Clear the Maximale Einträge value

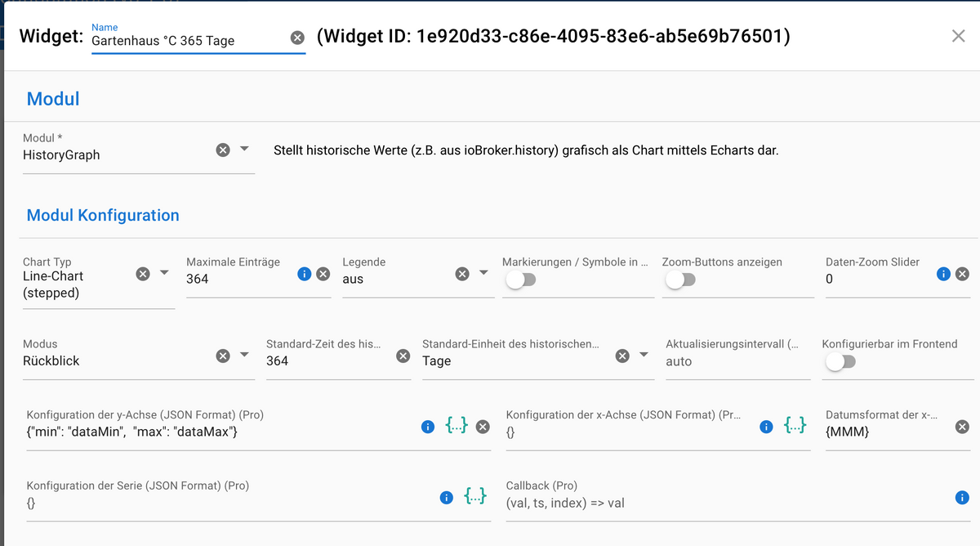coord(323,274)
